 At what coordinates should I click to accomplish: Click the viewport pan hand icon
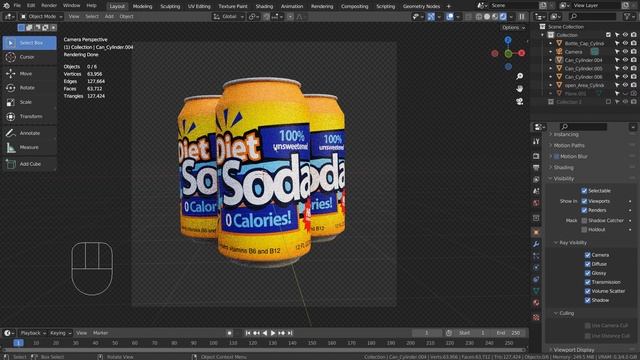(x=519, y=89)
